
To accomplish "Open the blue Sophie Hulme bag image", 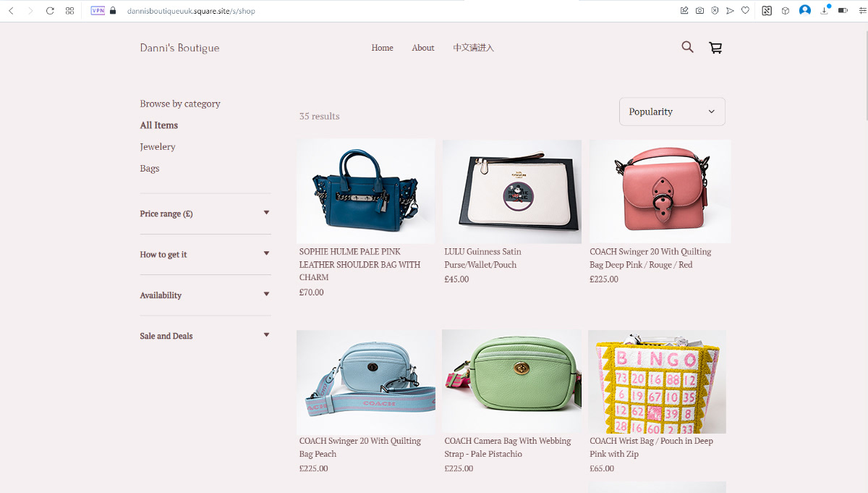I will point(366,191).
